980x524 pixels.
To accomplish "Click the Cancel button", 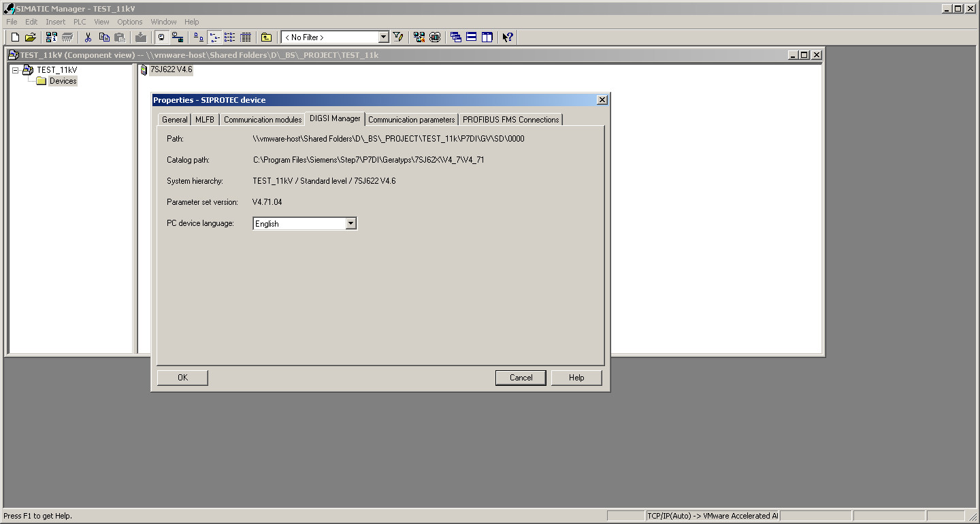I will click(x=521, y=378).
